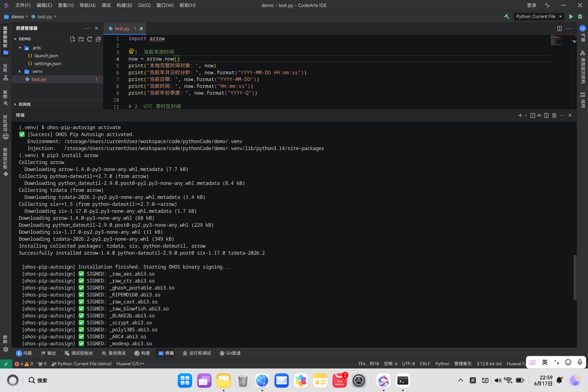Switch to the 运行和调试 bottom tab
The image size is (588, 392).
(197, 353)
